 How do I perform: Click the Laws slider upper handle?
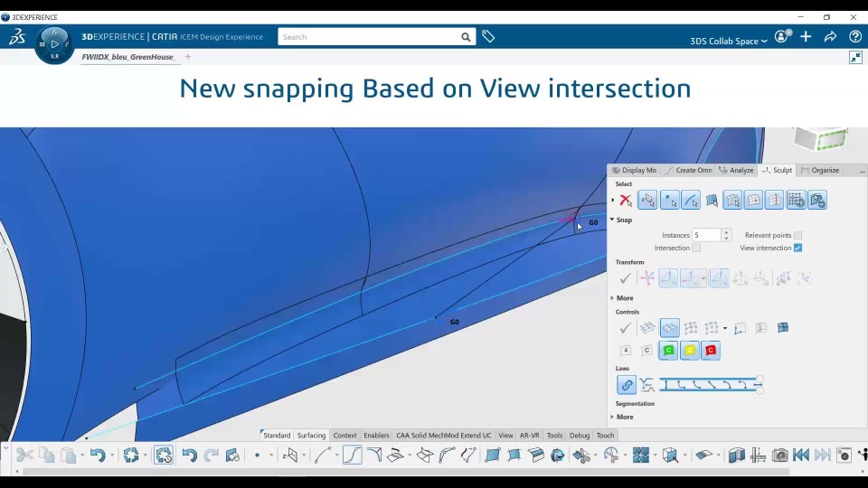point(759,380)
